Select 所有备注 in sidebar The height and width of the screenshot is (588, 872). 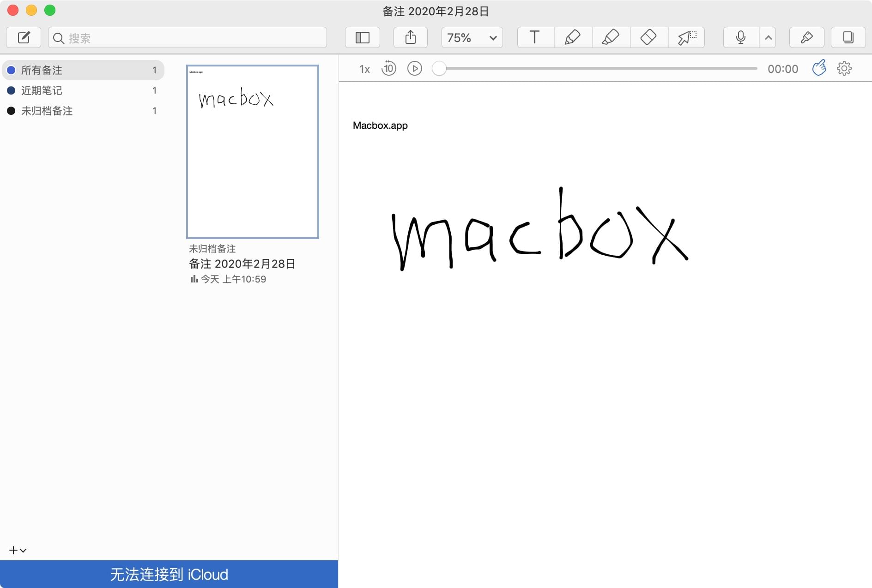coord(83,70)
